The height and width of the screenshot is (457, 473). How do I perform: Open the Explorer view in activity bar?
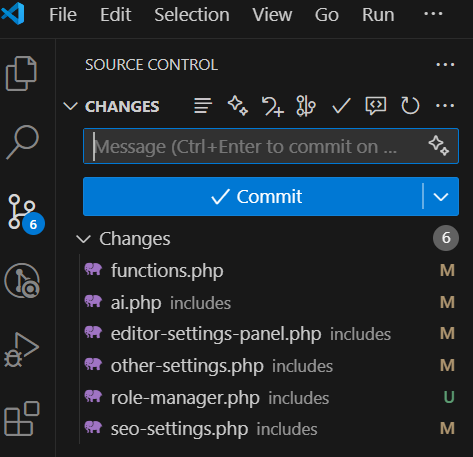click(21, 73)
